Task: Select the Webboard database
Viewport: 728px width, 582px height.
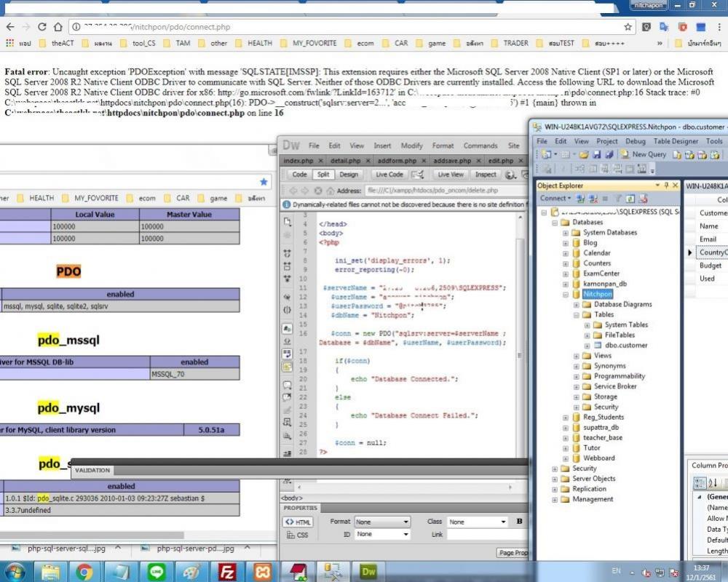Action: point(599,458)
